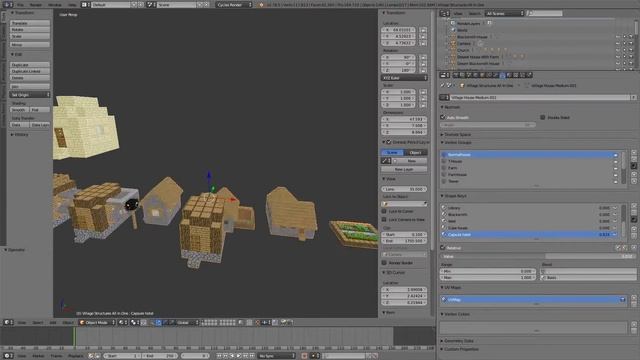Select the Scene grease pencil source

point(392,152)
